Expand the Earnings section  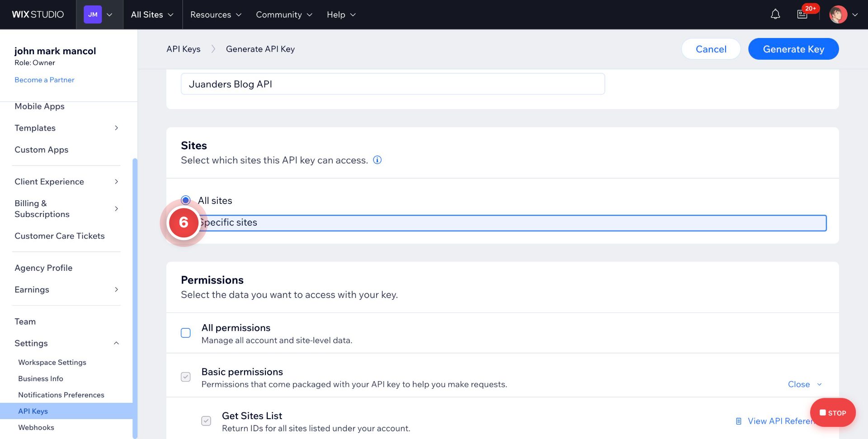pyautogui.click(x=66, y=290)
